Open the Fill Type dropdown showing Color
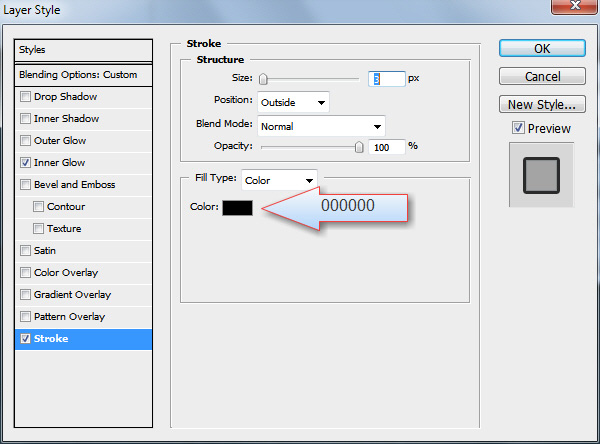This screenshot has height=444, width=600. [279, 180]
